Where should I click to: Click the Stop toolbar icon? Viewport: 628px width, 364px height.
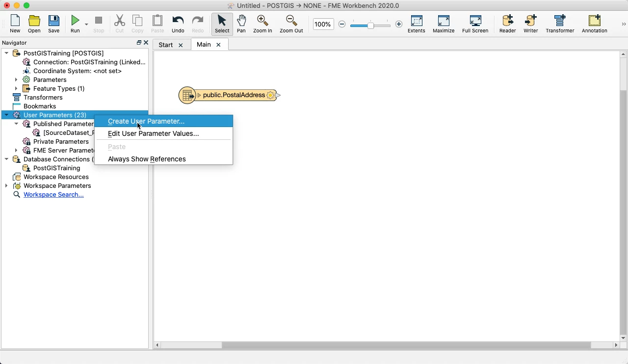pyautogui.click(x=99, y=24)
